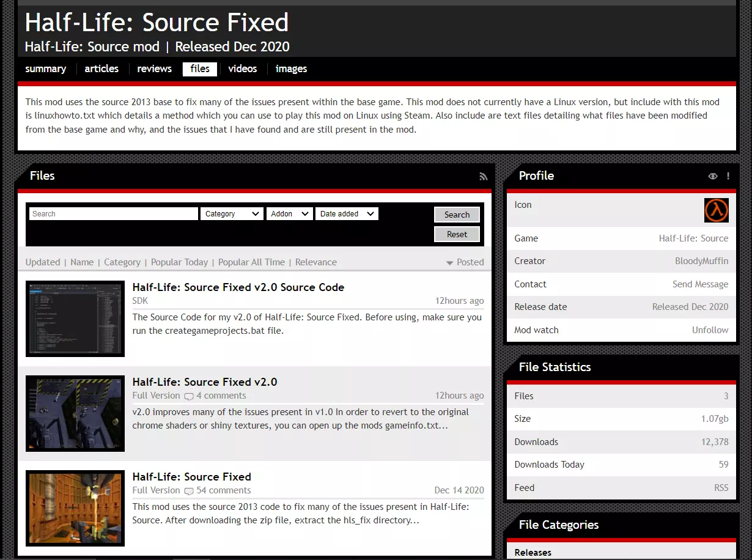Open the source code screenshot thumbnail
The height and width of the screenshot is (560, 752).
tap(75, 319)
